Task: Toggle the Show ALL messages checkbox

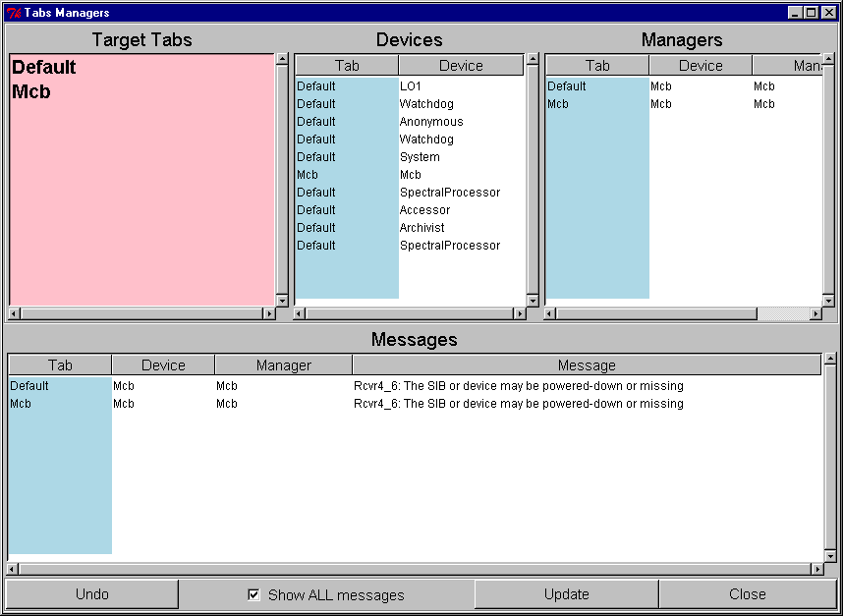Action: pos(253,594)
